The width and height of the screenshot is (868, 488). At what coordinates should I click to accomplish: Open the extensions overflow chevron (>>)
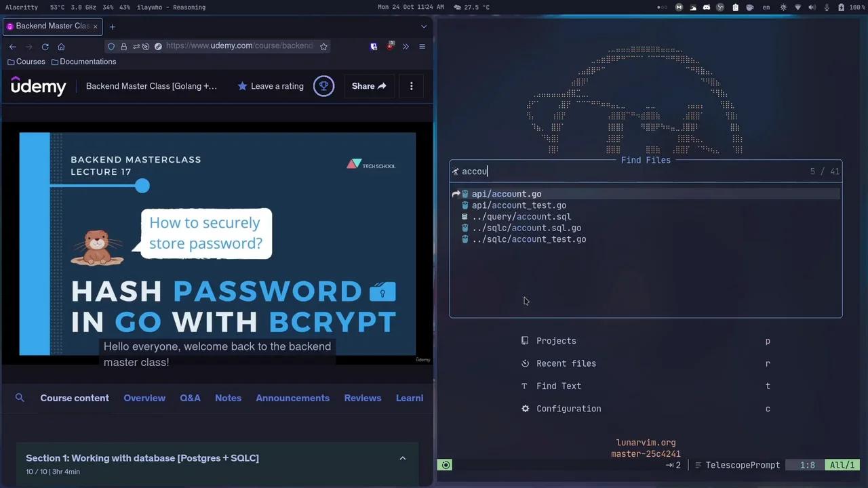pyautogui.click(x=406, y=46)
